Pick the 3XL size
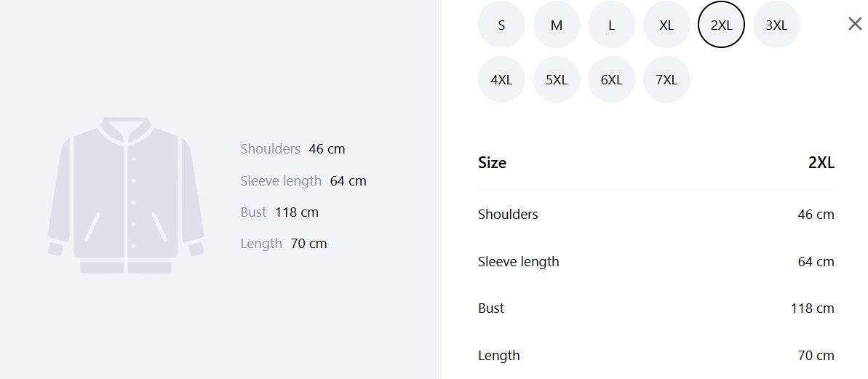 click(776, 25)
